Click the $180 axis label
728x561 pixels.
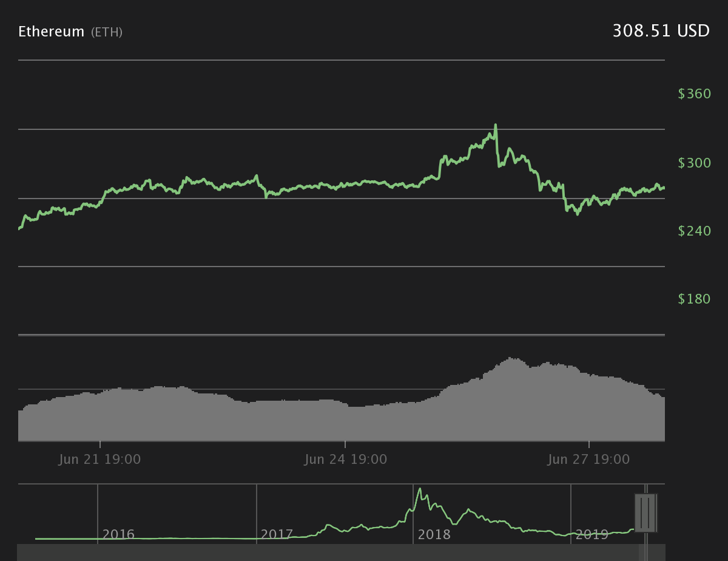pos(695,299)
